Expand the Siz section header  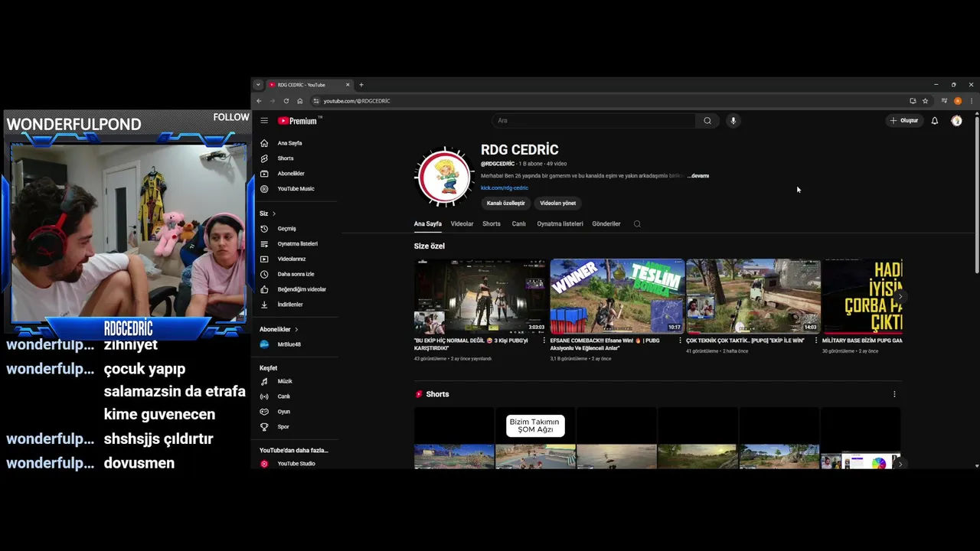(x=267, y=214)
